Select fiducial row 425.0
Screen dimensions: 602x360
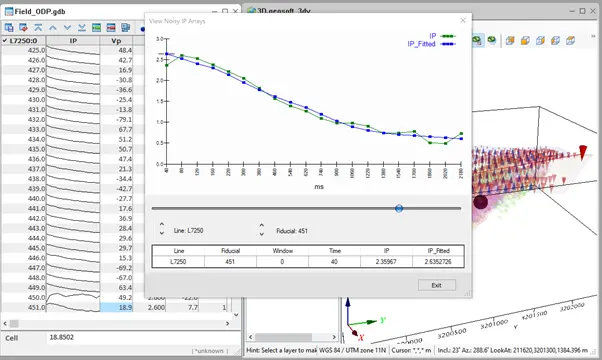[24, 50]
